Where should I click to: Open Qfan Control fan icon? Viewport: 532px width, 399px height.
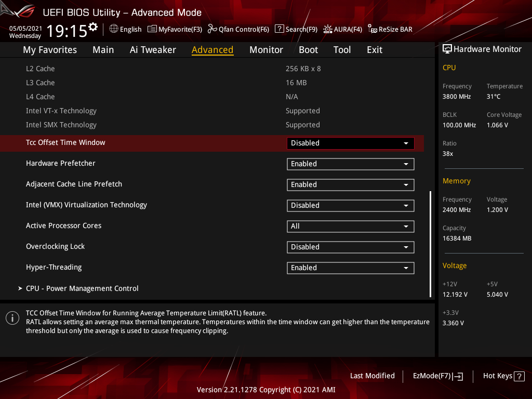tap(212, 29)
